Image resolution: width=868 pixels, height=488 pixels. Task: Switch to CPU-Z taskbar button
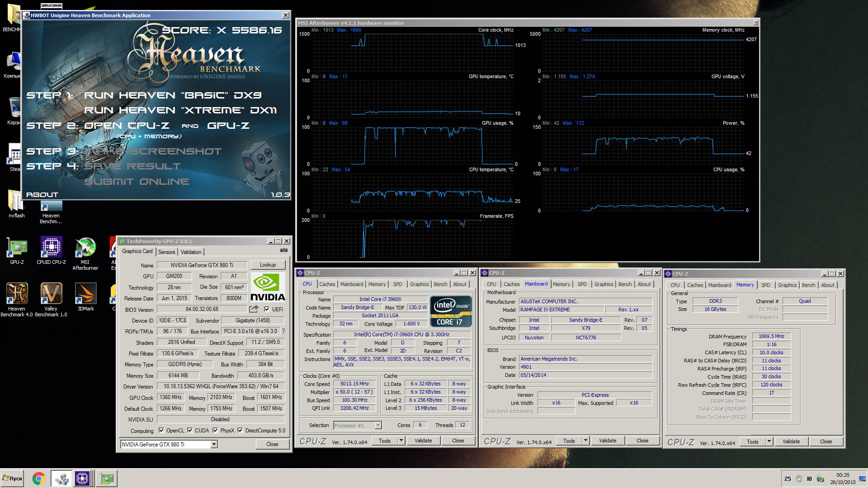point(82,479)
